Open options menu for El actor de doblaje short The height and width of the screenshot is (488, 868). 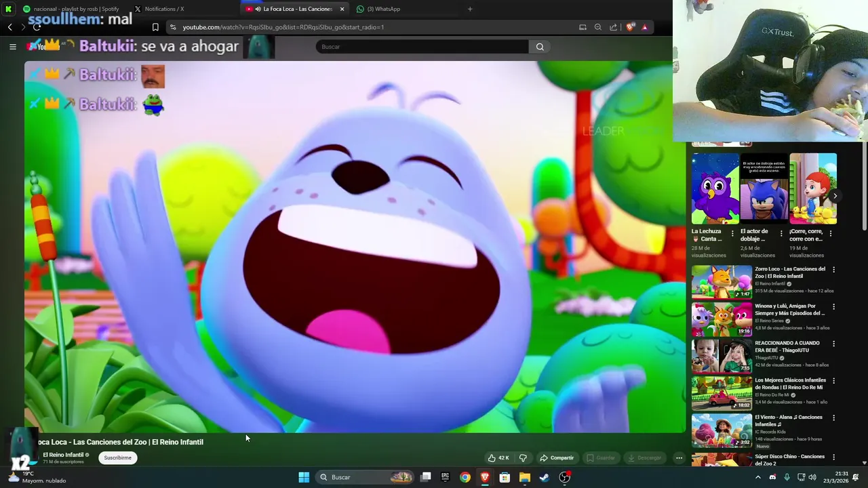(x=781, y=233)
